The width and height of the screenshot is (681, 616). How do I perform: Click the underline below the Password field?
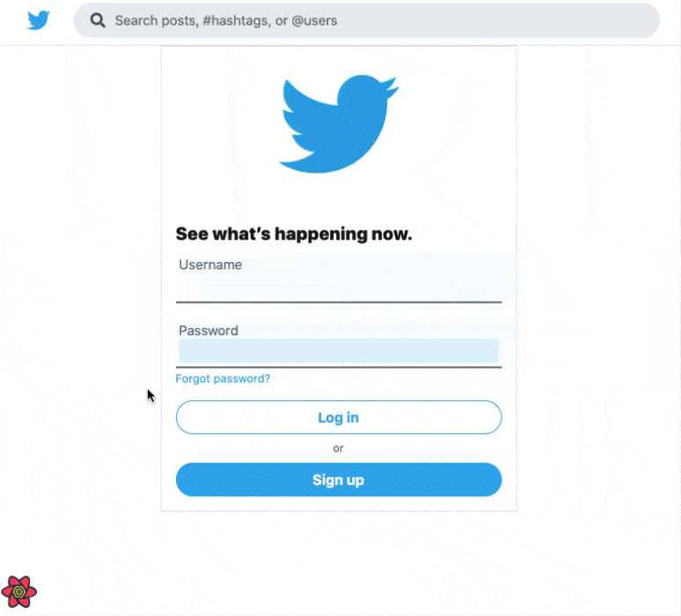pyautogui.click(x=339, y=366)
